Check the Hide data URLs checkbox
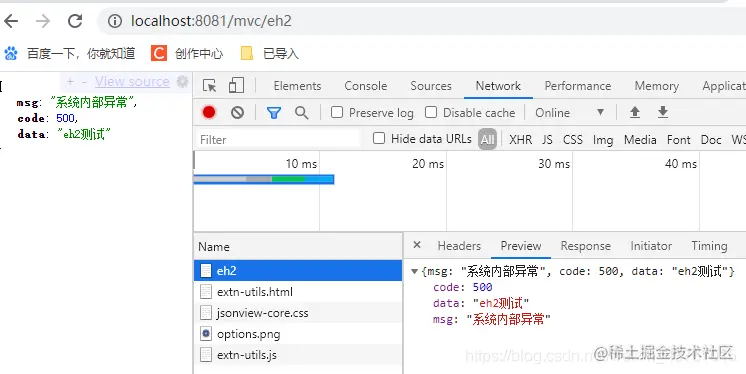Image resolution: width=746 pixels, height=374 pixels. [379, 138]
